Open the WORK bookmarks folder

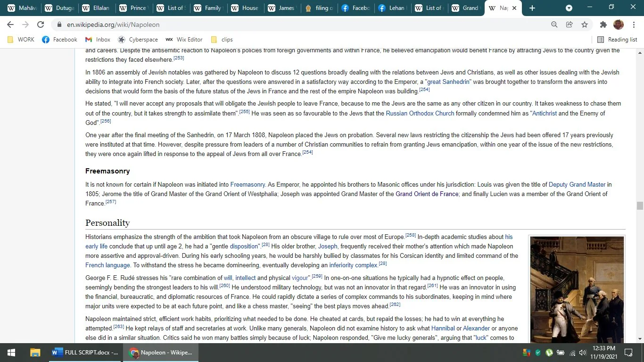pyautogui.click(x=21, y=40)
